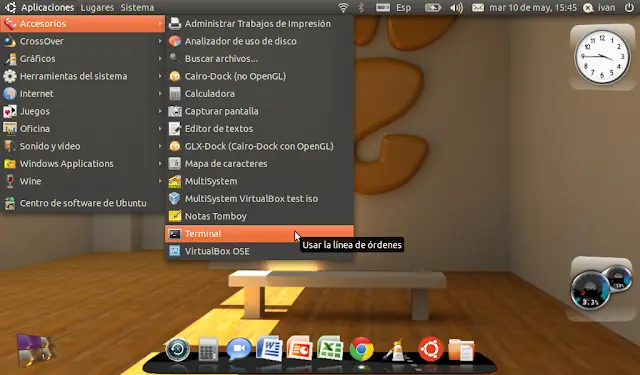This screenshot has height=375, width=640.
Task: Expand the Gráficos submenu
Action: [x=82, y=58]
